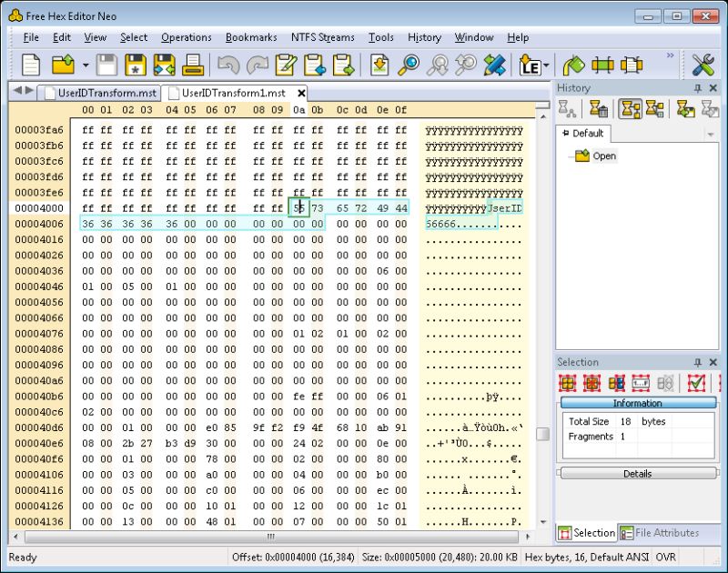Click the vertical scrollbar thumb

pyautogui.click(x=542, y=434)
